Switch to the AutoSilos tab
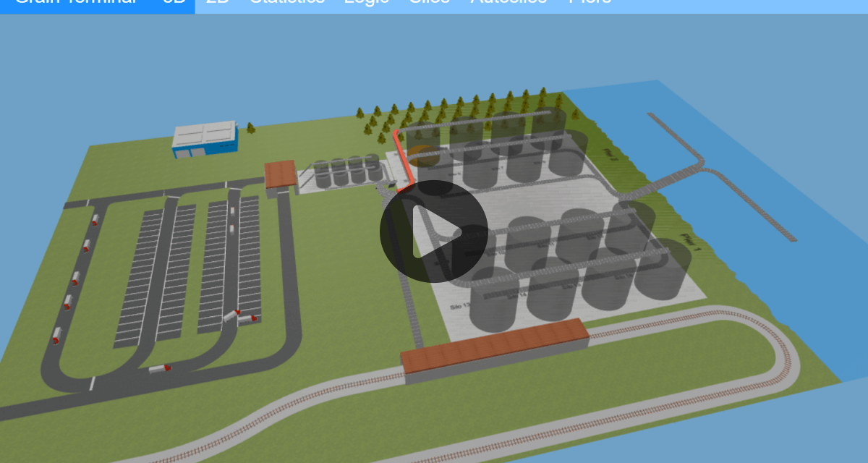Viewport: 868px width, 463px height. [509, 2]
